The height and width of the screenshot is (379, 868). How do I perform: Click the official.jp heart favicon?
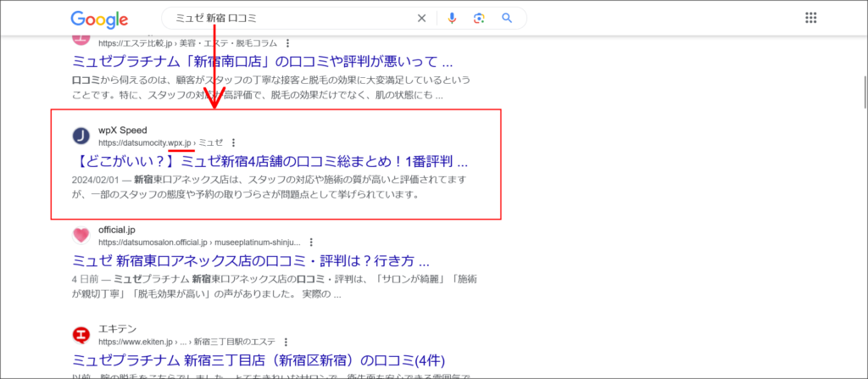point(81,236)
